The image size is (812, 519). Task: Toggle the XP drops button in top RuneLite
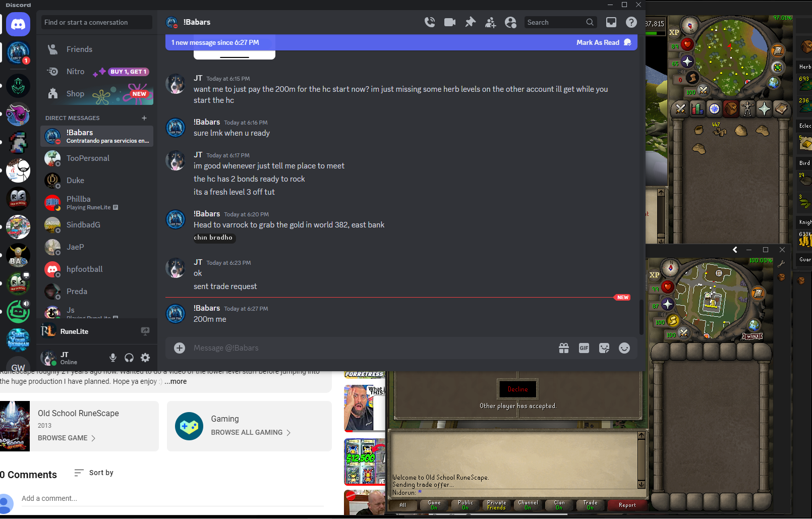(674, 32)
